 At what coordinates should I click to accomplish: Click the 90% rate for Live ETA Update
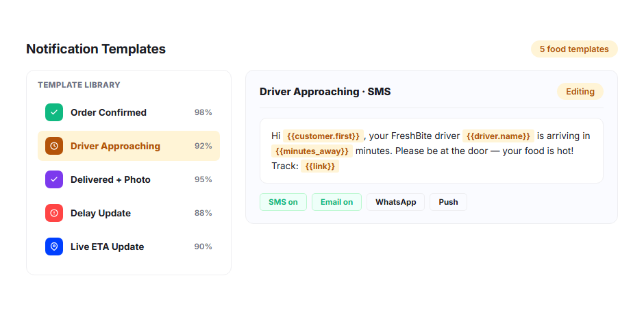point(203,247)
